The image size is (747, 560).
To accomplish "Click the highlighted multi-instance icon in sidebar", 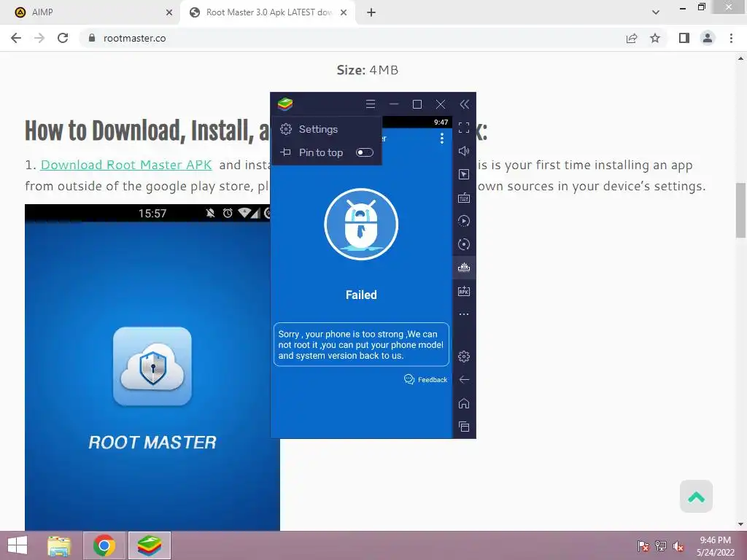I will click(464, 268).
